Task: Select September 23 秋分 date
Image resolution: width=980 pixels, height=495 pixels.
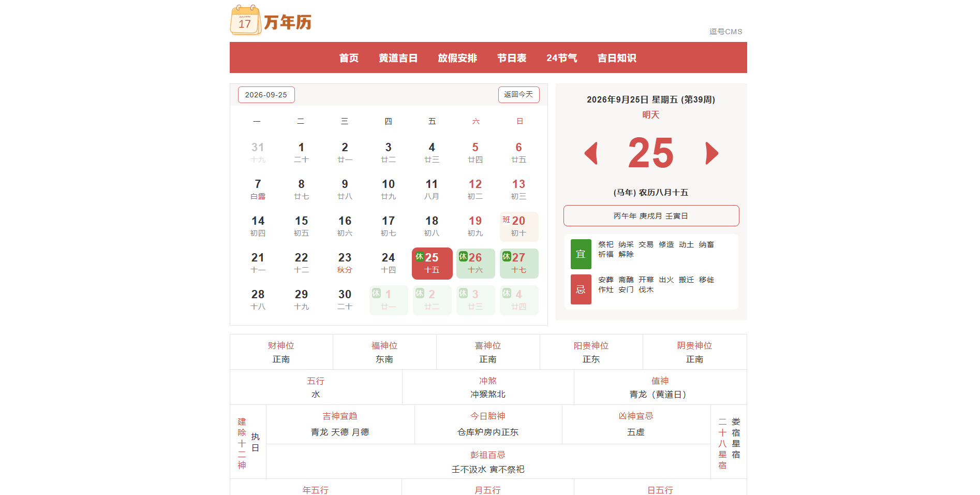Action: point(345,263)
